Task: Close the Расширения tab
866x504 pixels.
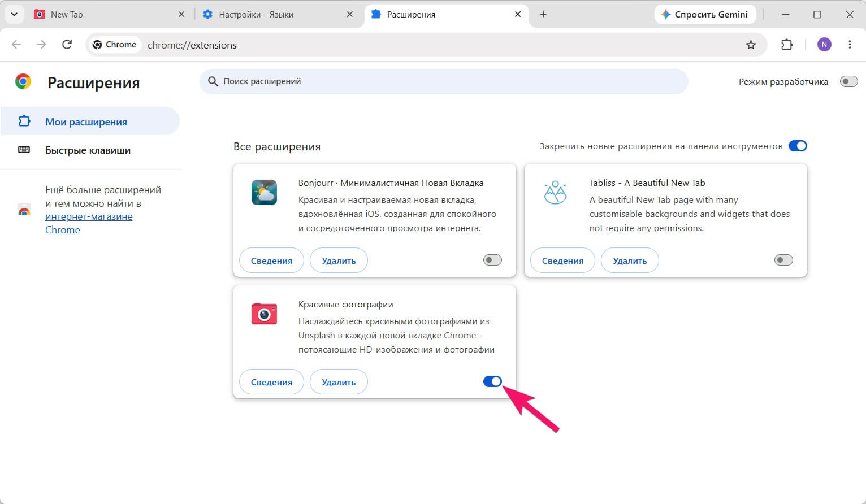Action: [x=518, y=14]
